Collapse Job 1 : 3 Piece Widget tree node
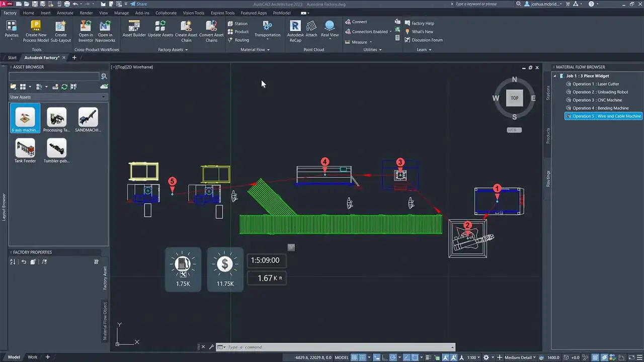644x362 pixels. [x=555, y=76]
